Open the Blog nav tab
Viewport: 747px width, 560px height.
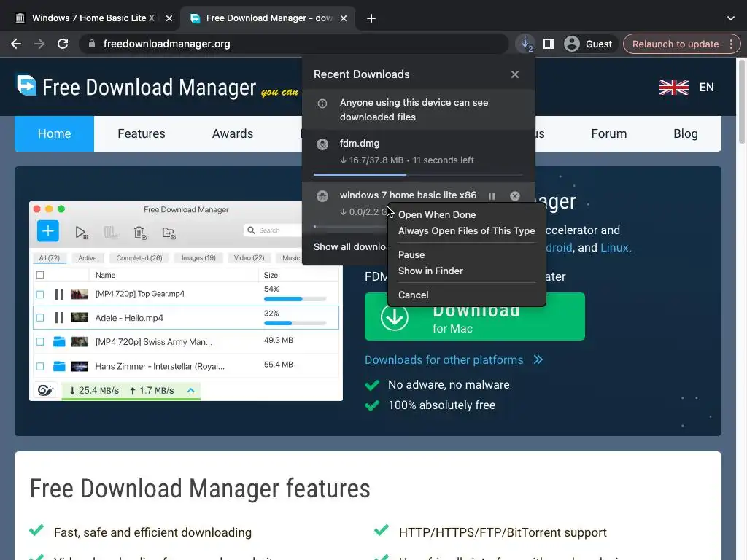(x=686, y=134)
